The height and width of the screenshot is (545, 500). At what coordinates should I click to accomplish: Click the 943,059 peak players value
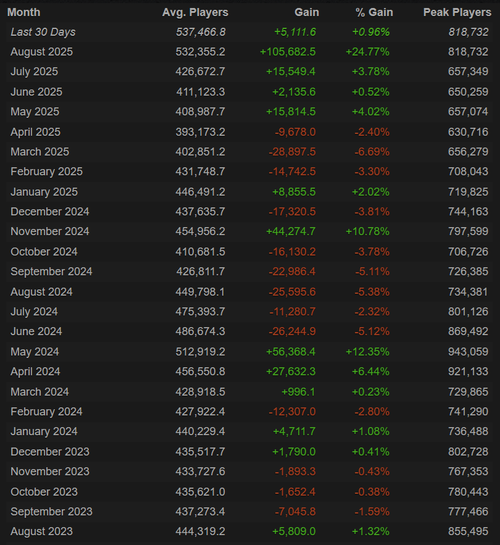tap(468, 352)
